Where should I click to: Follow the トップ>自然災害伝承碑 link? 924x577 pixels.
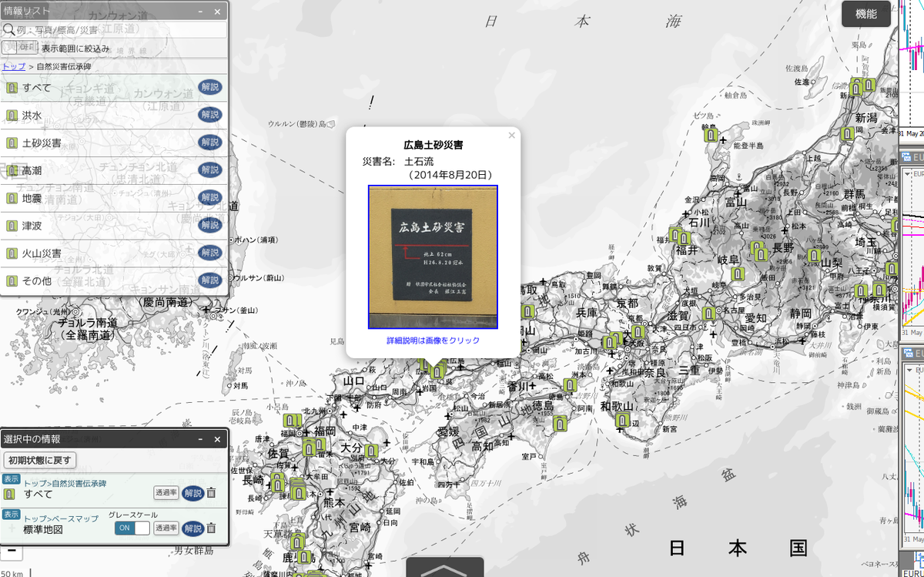tap(65, 483)
